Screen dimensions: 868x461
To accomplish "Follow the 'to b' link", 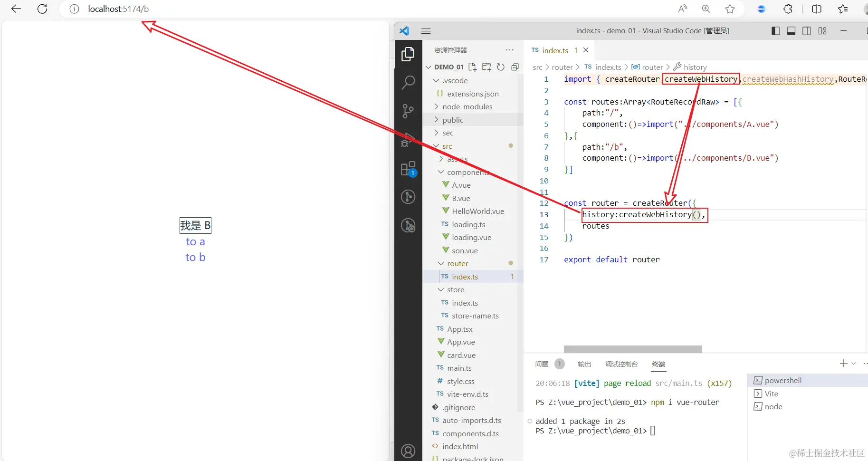I will point(195,257).
